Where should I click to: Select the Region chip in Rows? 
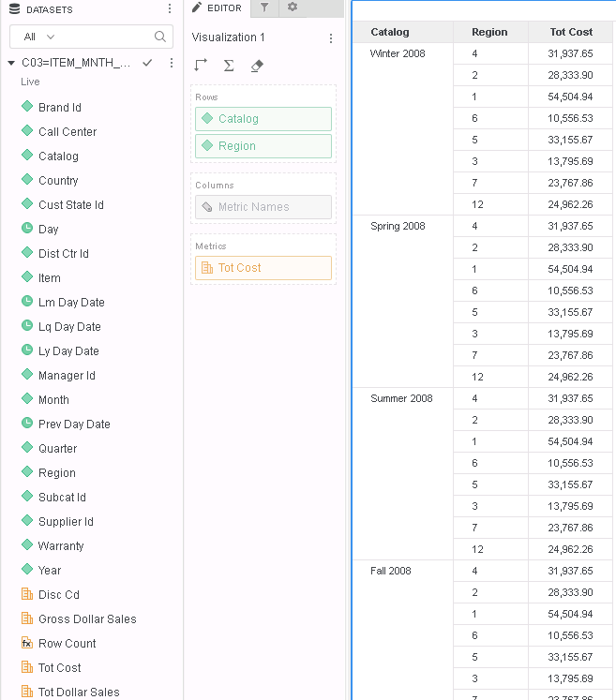(x=263, y=146)
